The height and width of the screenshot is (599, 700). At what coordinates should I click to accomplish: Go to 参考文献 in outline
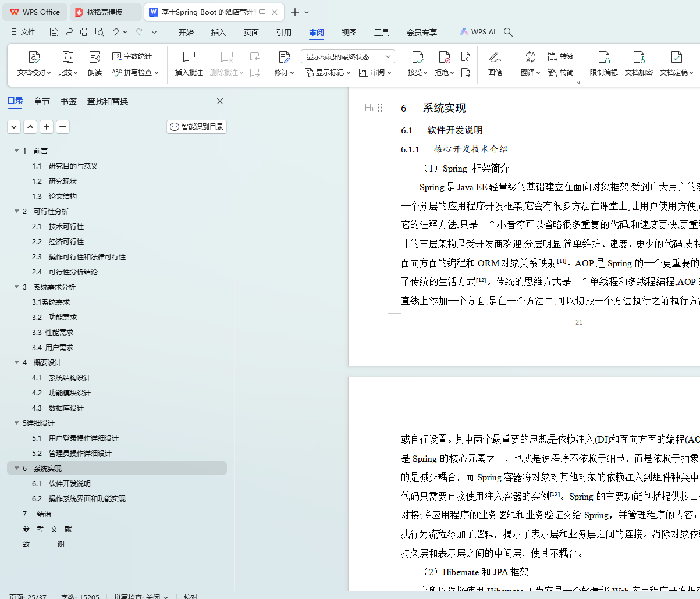pos(47,529)
